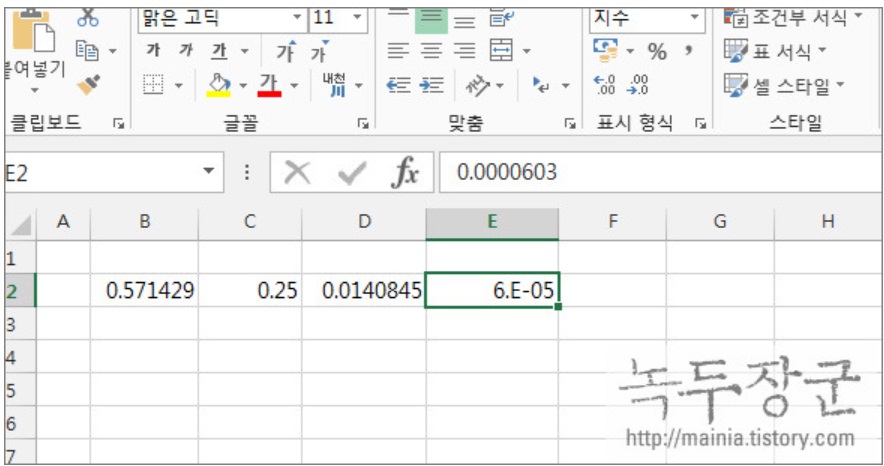The width and height of the screenshot is (884, 466).
Task: Select the cell containing 0.0140845
Action: tap(364, 291)
